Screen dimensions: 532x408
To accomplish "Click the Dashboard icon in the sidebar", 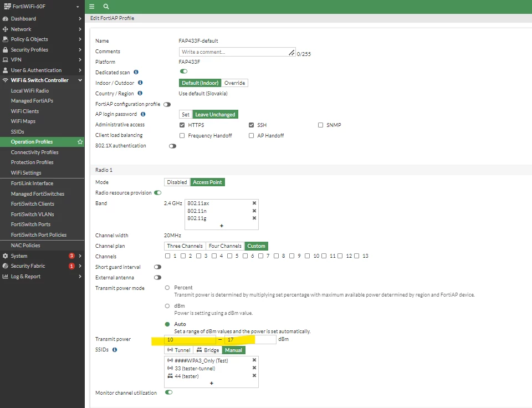I will [5, 19].
